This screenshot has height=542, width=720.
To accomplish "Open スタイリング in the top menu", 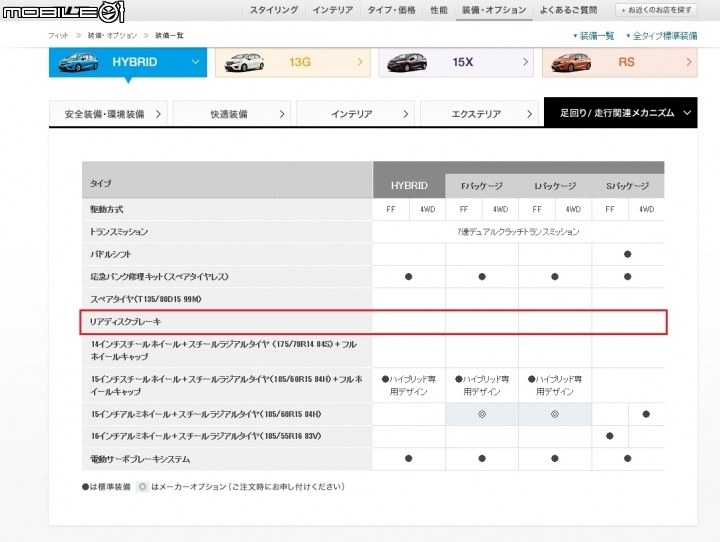I will (274, 10).
